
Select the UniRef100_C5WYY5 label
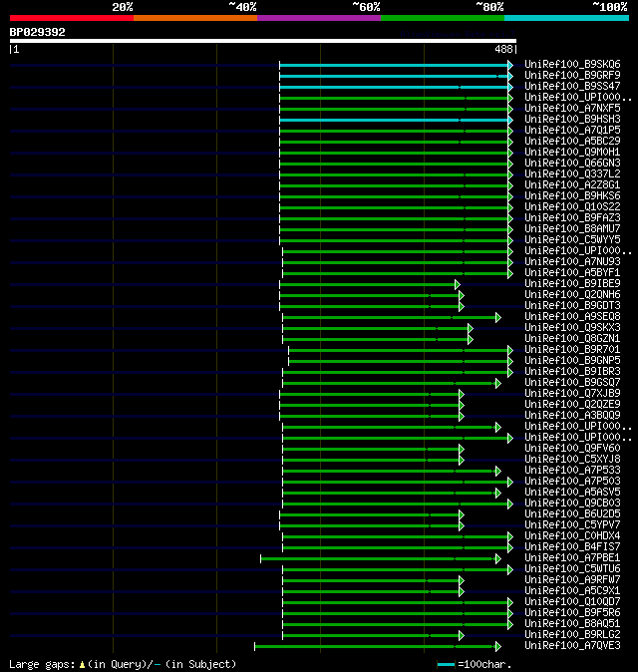572,239
